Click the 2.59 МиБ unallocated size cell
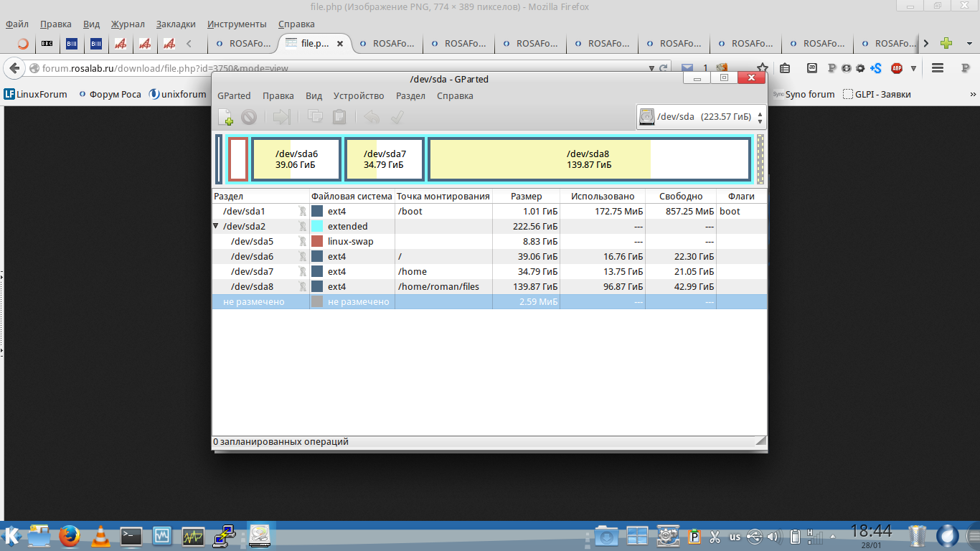Viewport: 980px width, 551px height. 526,301
